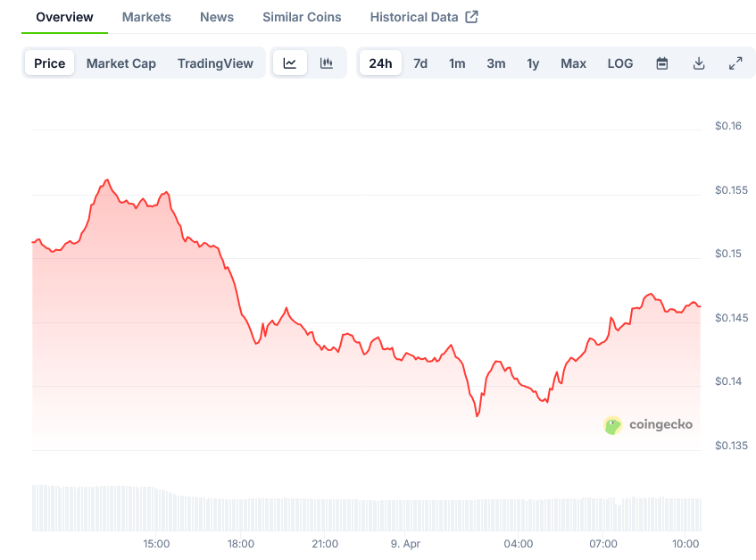Toggle LOG scale on the chart
This screenshot has width=756, height=560.
(x=620, y=63)
